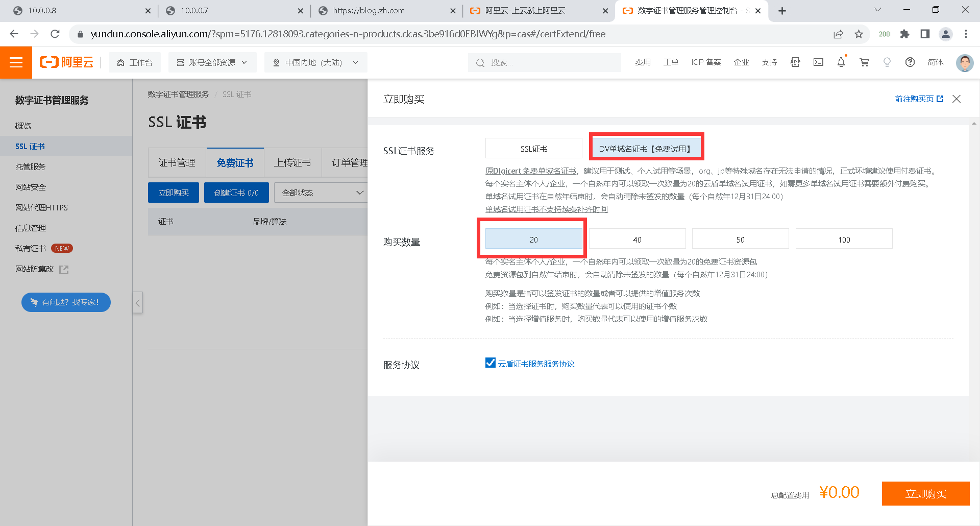Switch to the 免费证书 tab
The width and height of the screenshot is (980, 526).
point(235,163)
